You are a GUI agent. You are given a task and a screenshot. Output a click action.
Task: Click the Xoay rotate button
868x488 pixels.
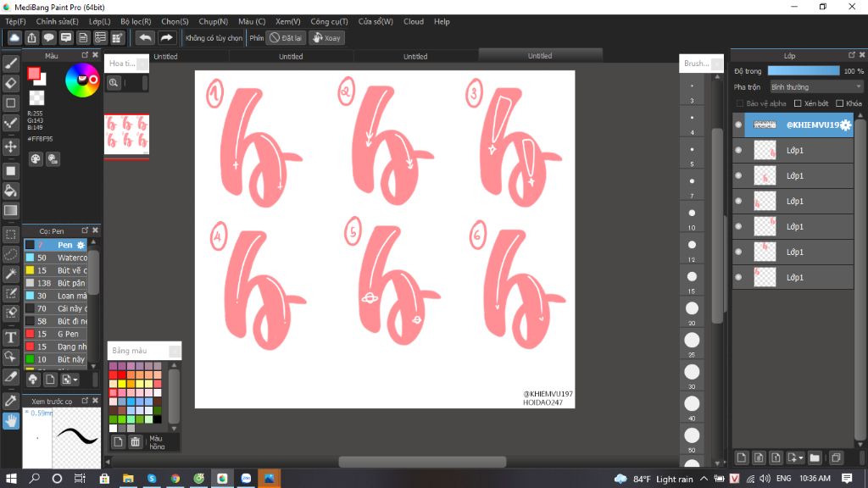pos(326,37)
